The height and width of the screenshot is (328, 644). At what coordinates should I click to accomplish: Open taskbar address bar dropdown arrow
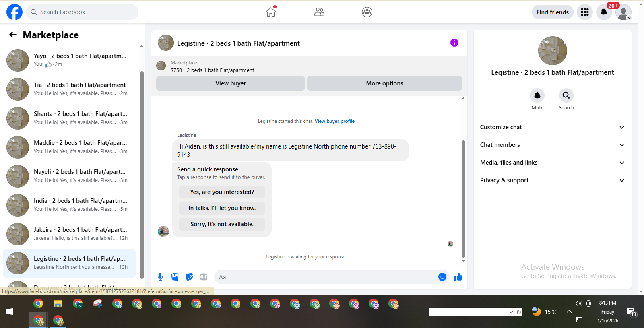coord(511,312)
